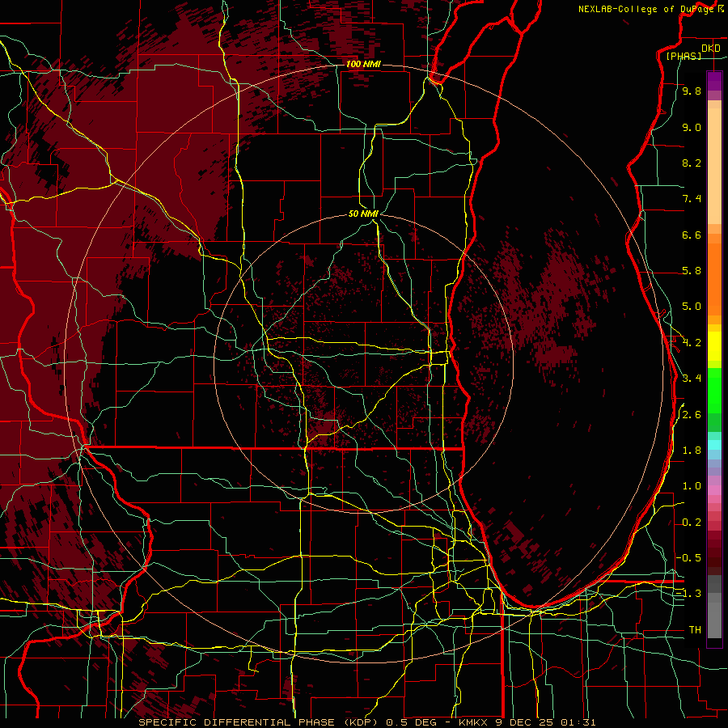The height and width of the screenshot is (728, 728).
Task: Click the 1.8 legend value
Action: tap(692, 451)
